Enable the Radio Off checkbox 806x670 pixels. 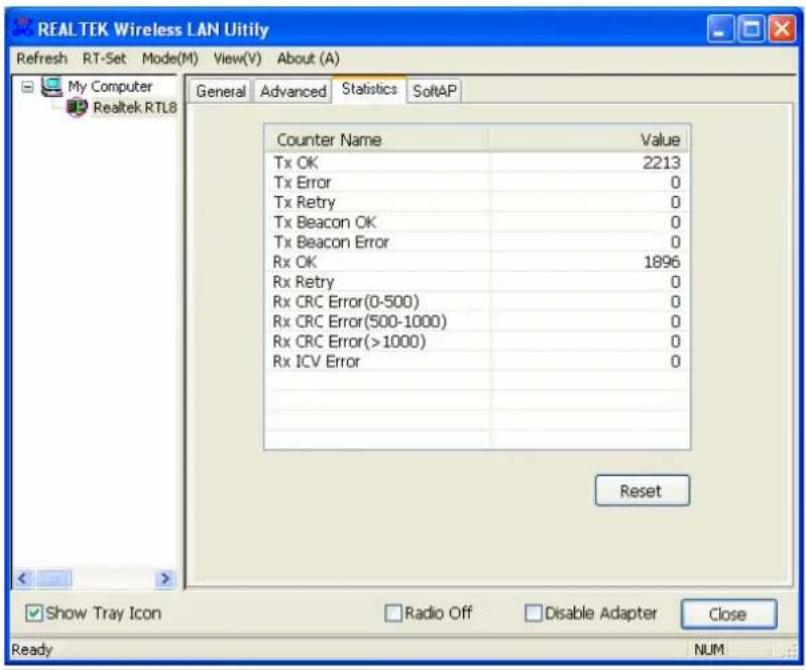393,613
